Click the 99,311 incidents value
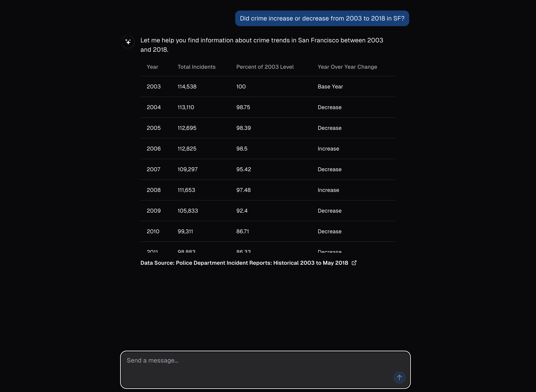 [x=185, y=231]
